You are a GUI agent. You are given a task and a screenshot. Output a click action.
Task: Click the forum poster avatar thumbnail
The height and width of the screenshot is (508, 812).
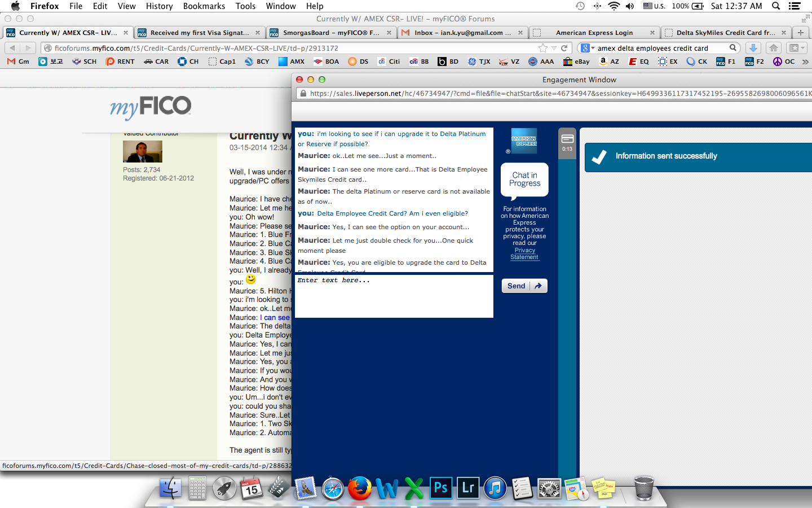tap(143, 151)
